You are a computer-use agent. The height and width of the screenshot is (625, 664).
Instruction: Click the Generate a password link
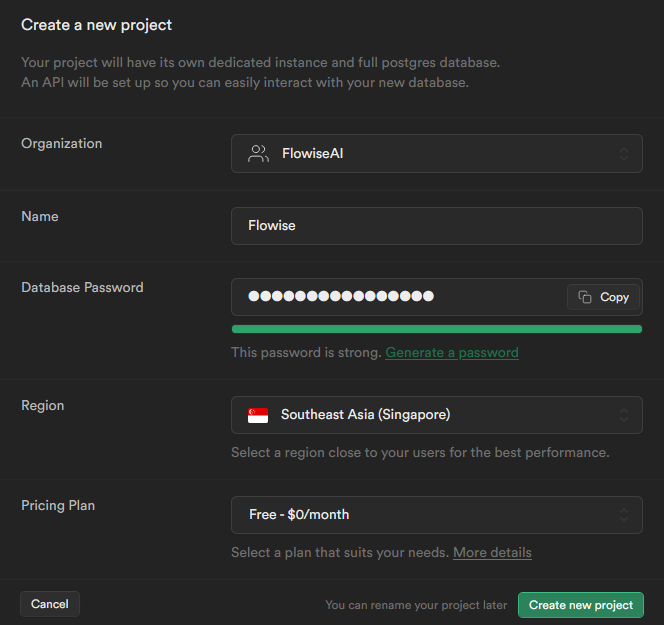click(x=452, y=352)
